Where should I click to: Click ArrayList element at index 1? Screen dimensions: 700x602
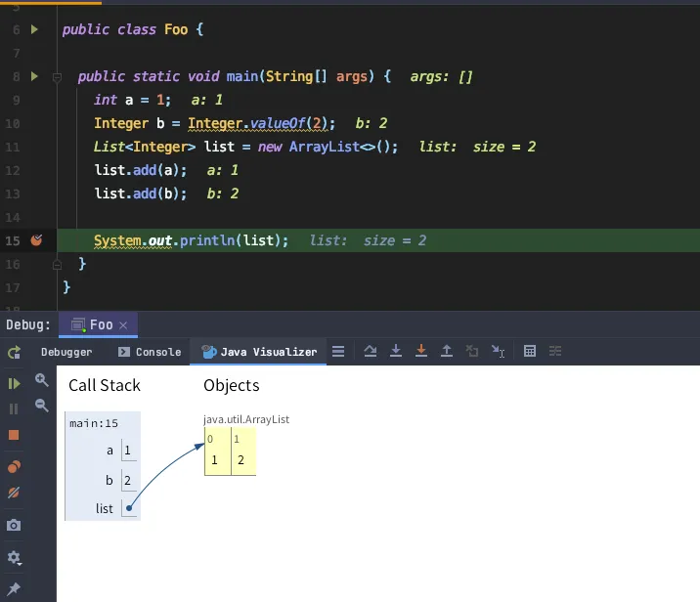tap(243, 451)
